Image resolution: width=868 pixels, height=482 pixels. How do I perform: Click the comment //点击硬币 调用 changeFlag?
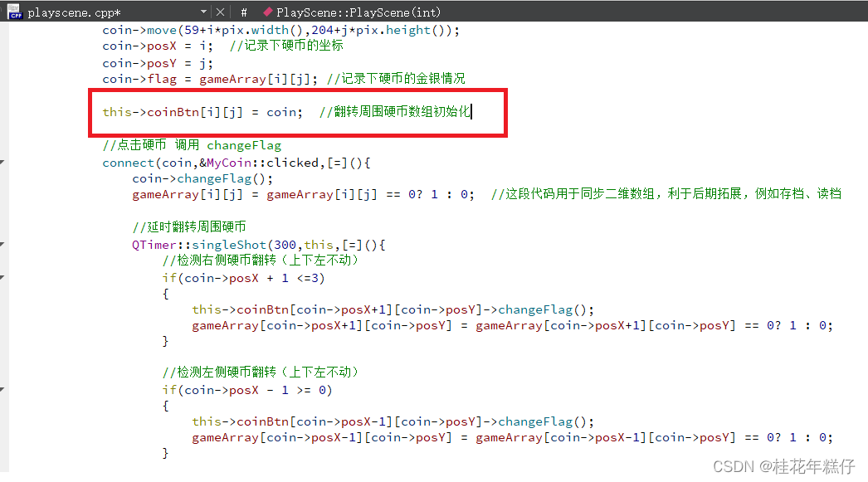coord(192,145)
